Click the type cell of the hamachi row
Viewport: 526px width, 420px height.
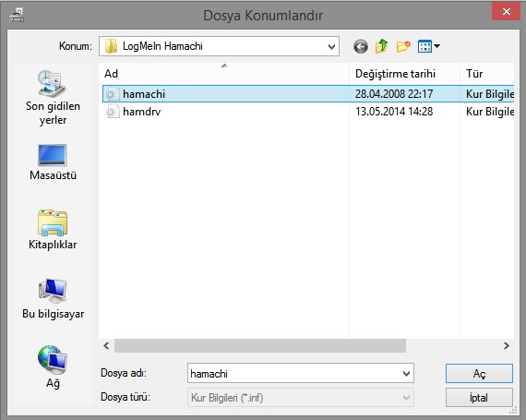(490, 94)
